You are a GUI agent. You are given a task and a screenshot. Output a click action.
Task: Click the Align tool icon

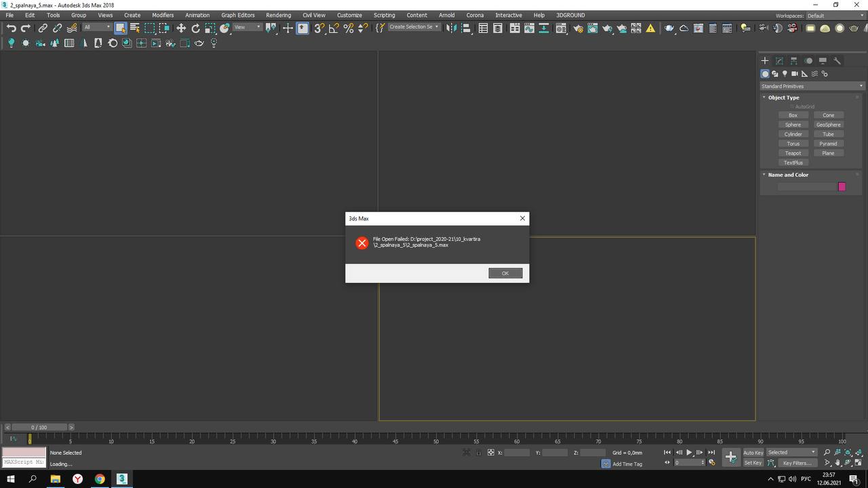pos(467,28)
